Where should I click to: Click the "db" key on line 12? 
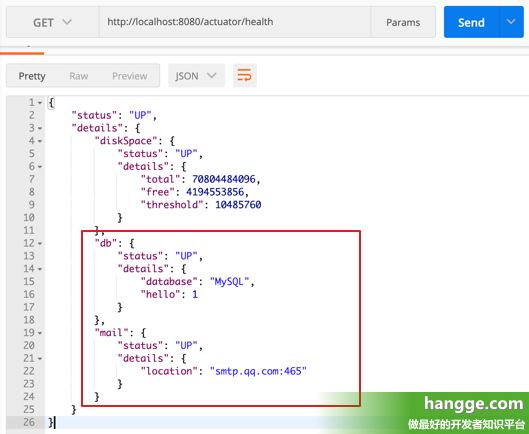[106, 243]
